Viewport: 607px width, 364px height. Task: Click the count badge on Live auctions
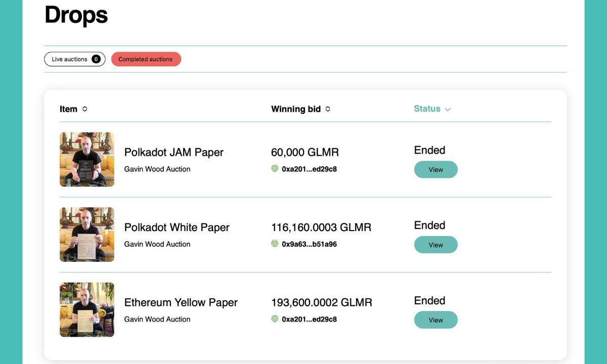(96, 59)
